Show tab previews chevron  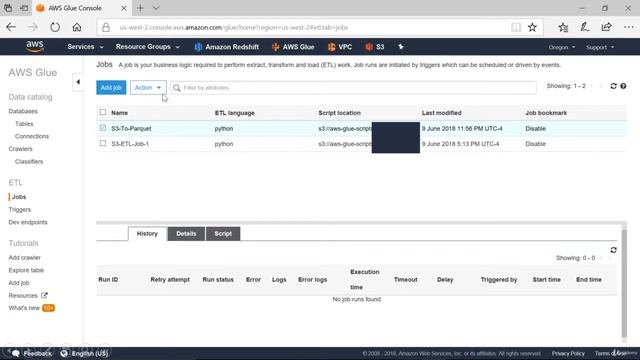[156, 8]
